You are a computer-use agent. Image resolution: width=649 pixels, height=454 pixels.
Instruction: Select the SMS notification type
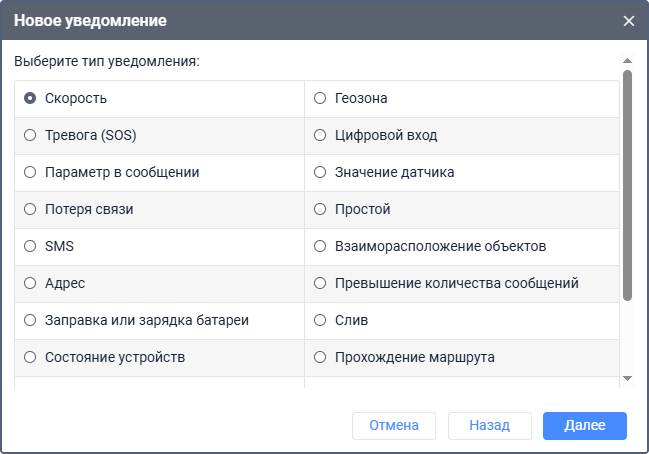(x=30, y=246)
